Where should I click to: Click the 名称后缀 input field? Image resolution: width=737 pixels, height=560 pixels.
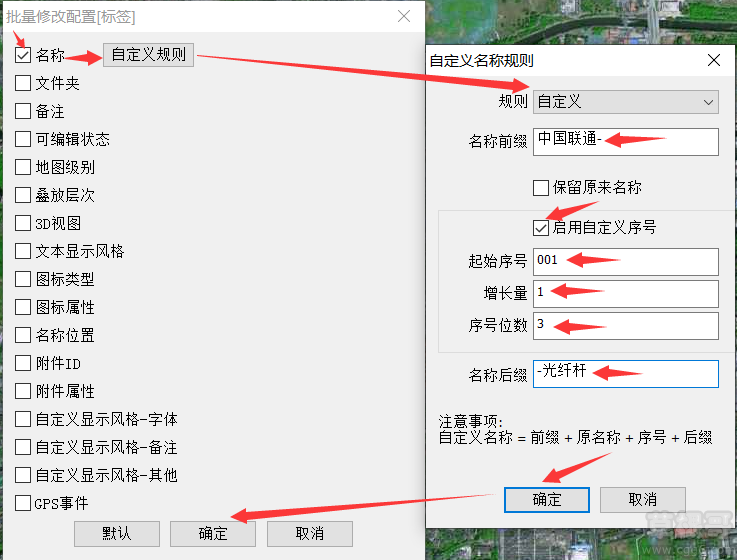626,374
